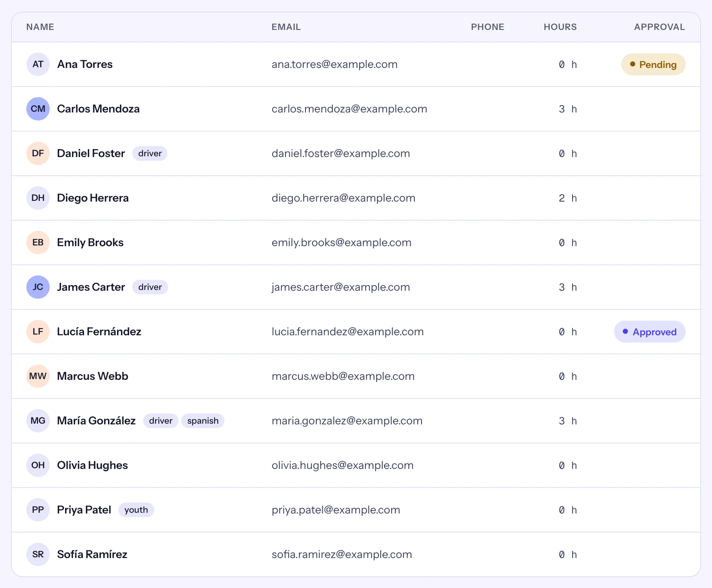Select the email diego.herrera@example.com
712x588 pixels.
(344, 198)
